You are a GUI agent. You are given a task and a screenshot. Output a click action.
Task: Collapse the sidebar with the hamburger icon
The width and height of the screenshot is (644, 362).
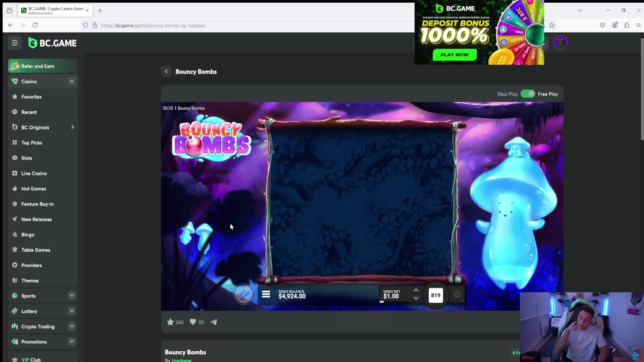[x=15, y=43]
